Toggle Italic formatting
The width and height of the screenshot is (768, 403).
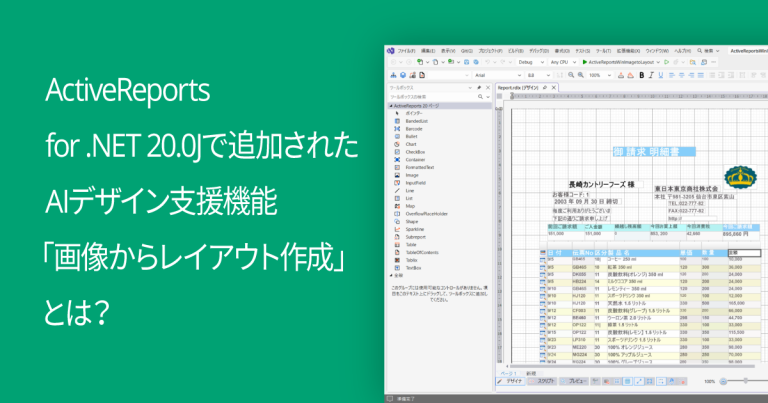651,75
